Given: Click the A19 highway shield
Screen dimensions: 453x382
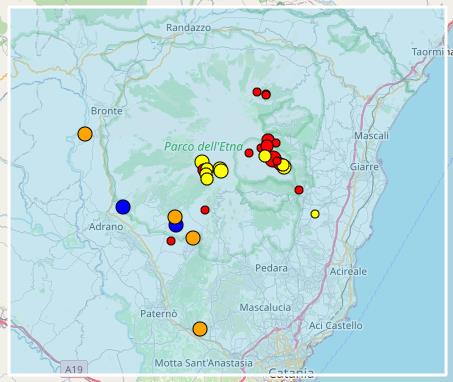Looking at the screenshot, I should pos(74,369).
